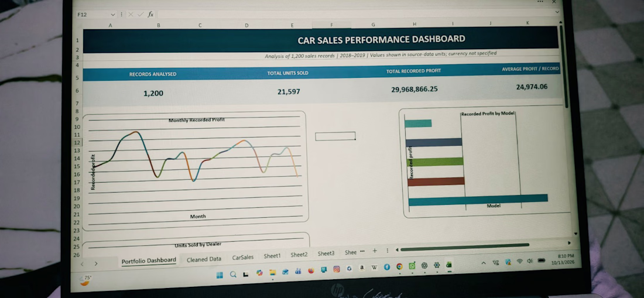
Task: Open Microsoft Teams from the taskbar
Action: pos(298,271)
